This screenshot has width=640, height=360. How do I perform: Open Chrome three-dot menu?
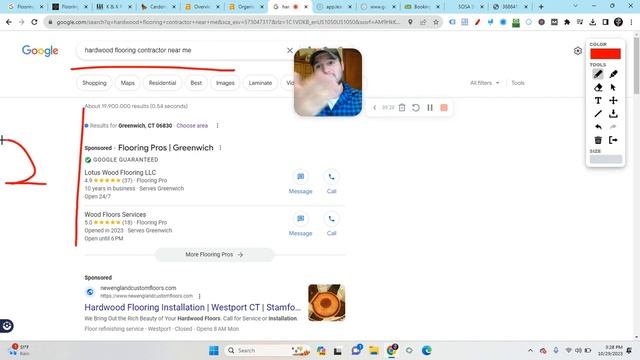click(631, 22)
